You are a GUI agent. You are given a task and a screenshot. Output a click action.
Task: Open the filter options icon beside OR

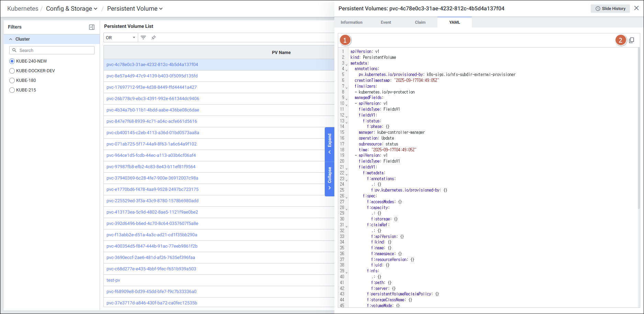tap(143, 37)
